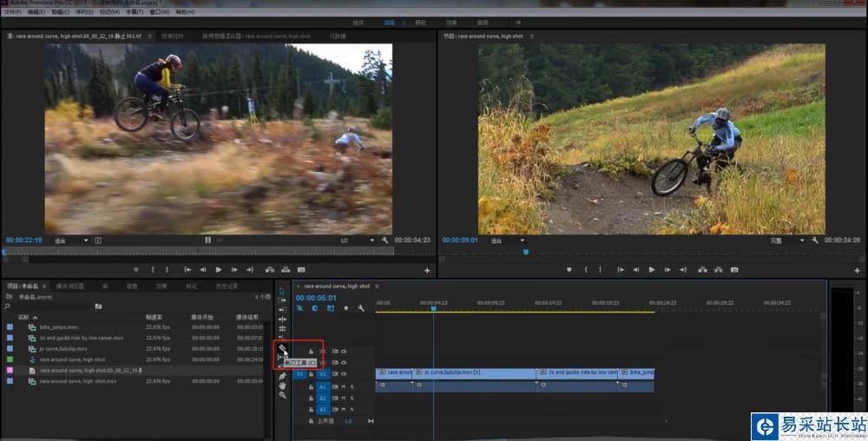Switch to Media Browser tab

click(69, 286)
